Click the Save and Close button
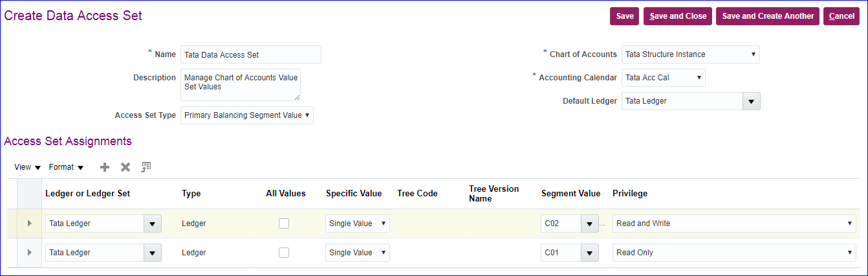 pyautogui.click(x=678, y=16)
